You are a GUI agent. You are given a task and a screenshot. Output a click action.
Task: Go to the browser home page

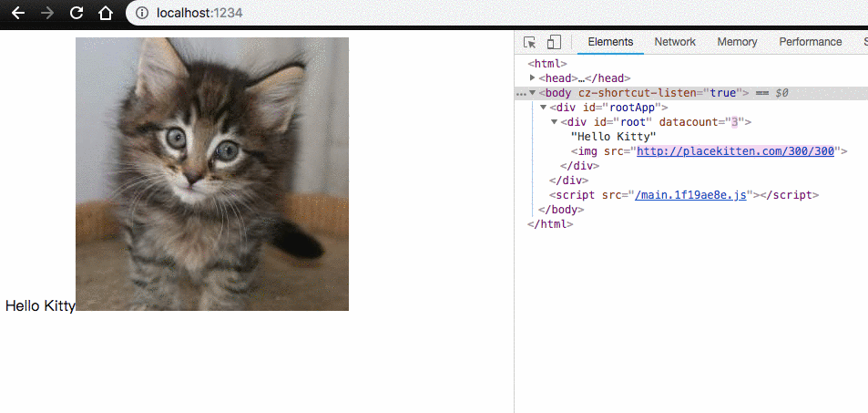(105, 13)
